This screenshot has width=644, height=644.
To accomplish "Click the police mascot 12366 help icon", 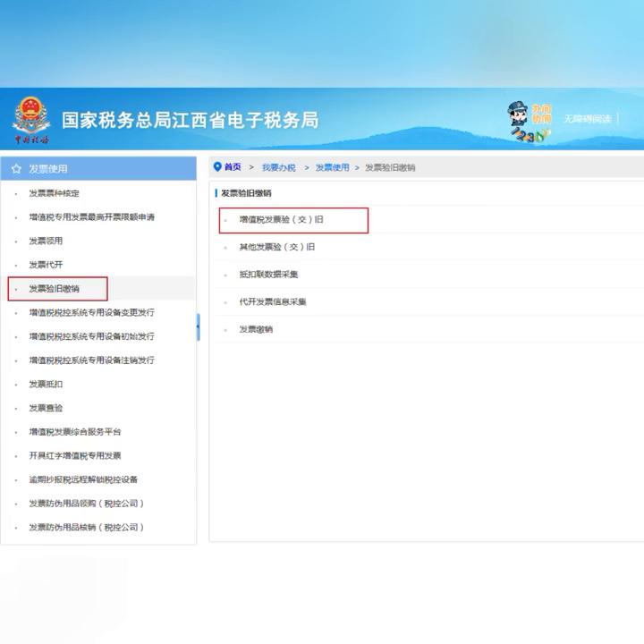I will pyautogui.click(x=530, y=121).
